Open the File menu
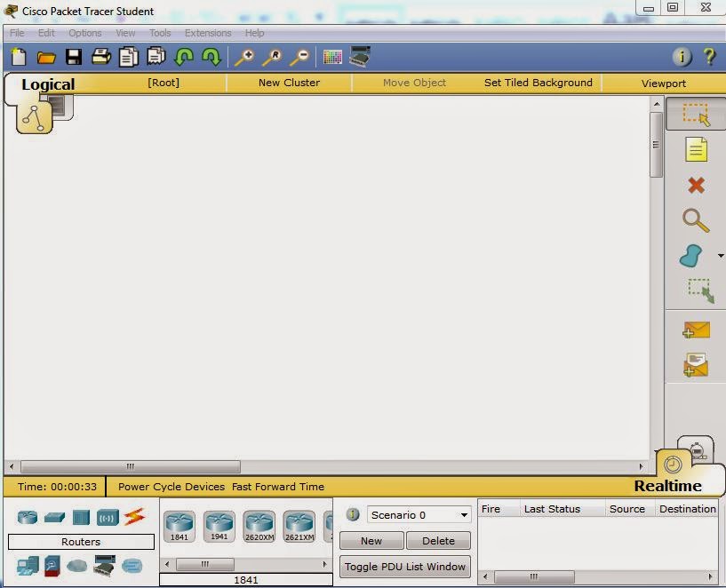Viewport: 726px width, 588px height. coord(17,33)
